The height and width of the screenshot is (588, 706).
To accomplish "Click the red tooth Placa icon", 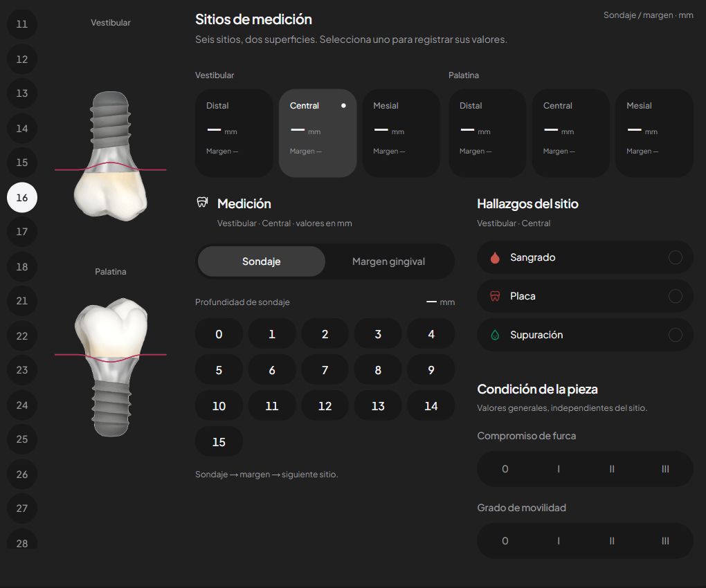I will 495,296.
